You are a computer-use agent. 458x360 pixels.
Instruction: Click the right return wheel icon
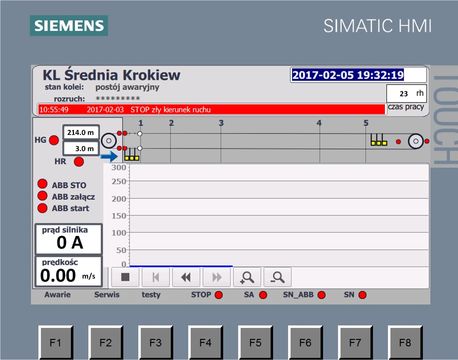(x=416, y=141)
